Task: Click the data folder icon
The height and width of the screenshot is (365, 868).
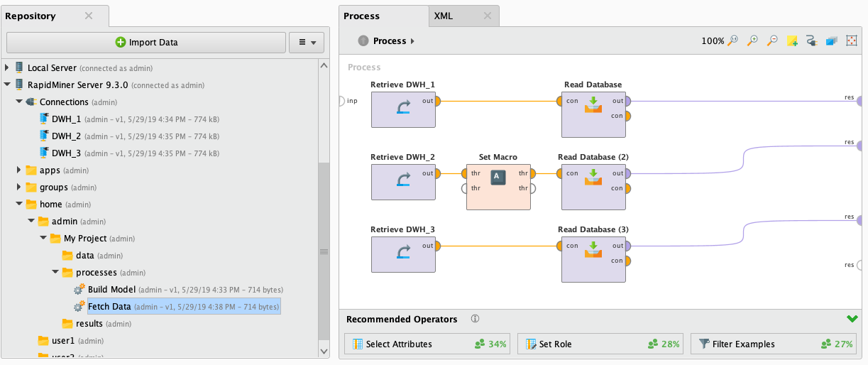Action: [x=67, y=256]
